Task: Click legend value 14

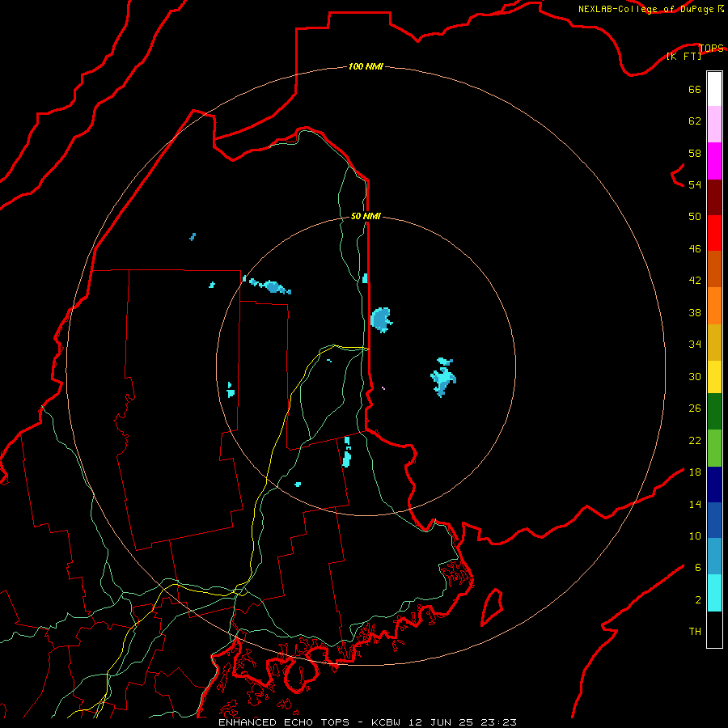Action: 695,504
